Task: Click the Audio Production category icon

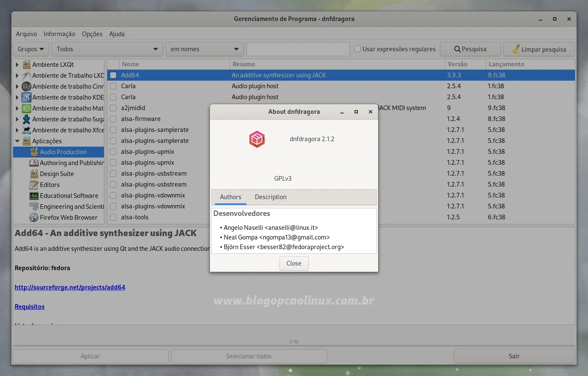Action: [34, 152]
